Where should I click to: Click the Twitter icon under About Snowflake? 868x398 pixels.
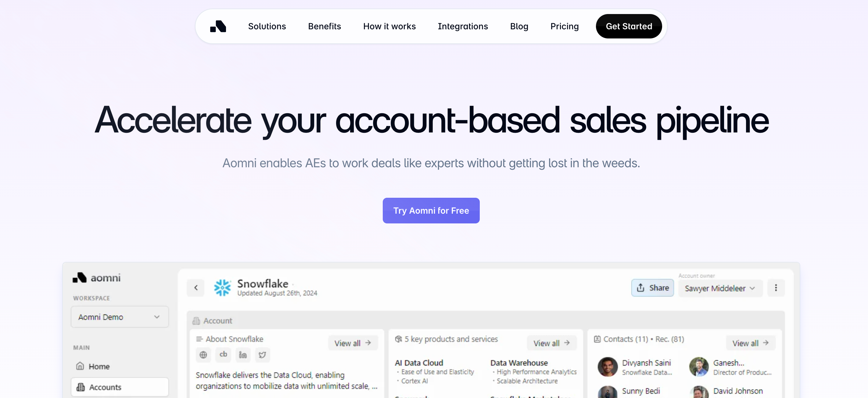263,355
